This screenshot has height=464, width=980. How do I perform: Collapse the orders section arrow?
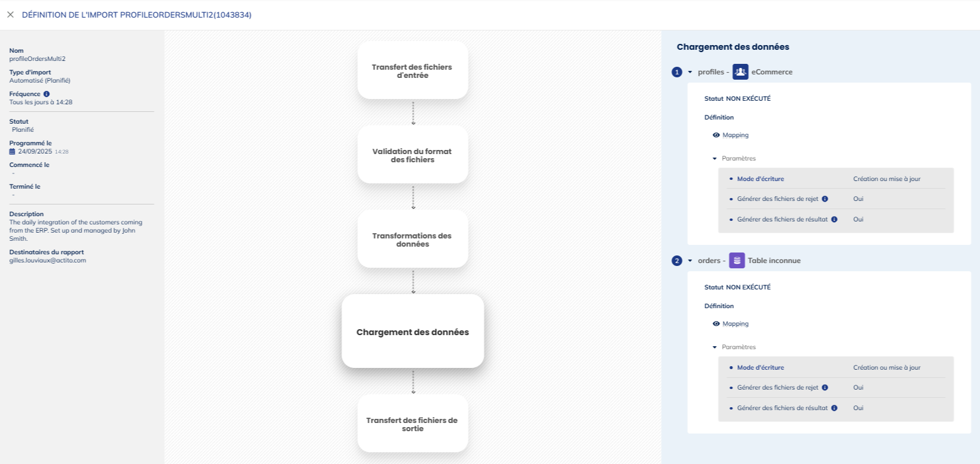pos(690,261)
